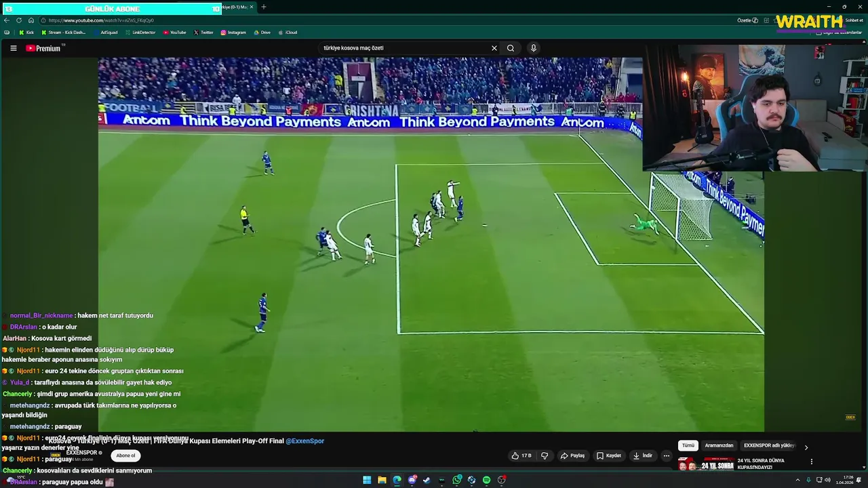Click the normal_Bir_nickname chat username
868x488 pixels.
click(x=41, y=315)
